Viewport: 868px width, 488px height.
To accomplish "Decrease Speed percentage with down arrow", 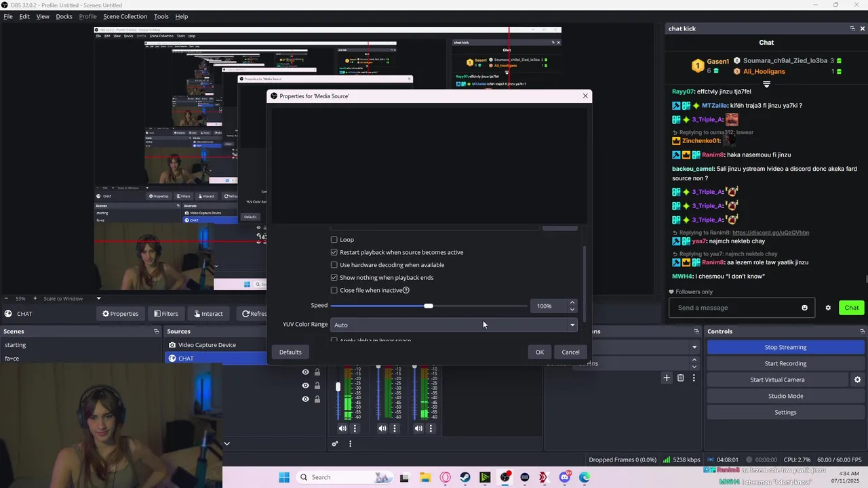I will point(572,309).
